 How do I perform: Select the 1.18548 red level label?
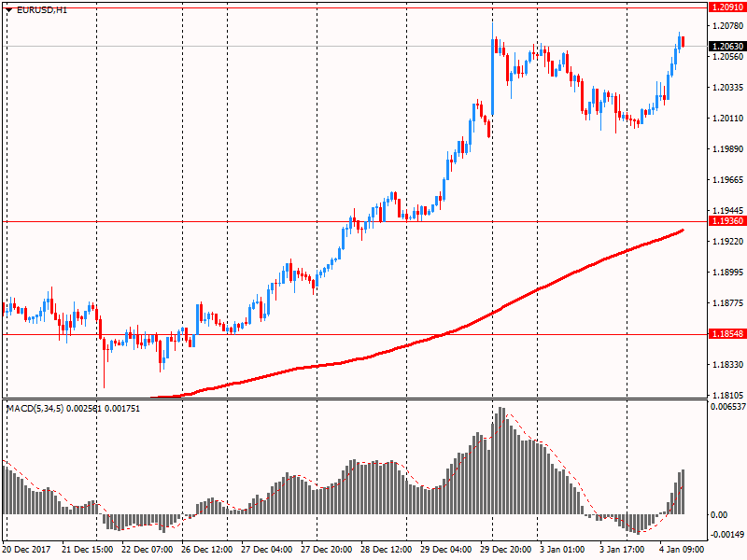(727, 334)
